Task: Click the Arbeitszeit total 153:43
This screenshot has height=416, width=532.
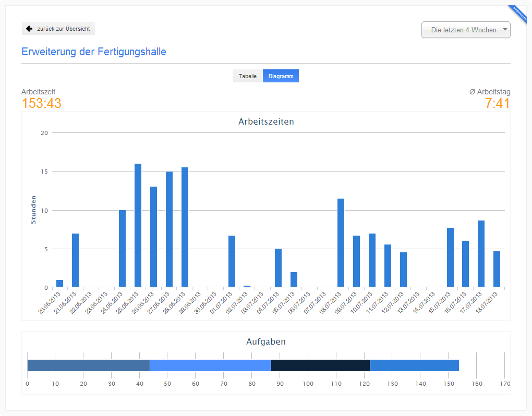Action: pos(41,103)
